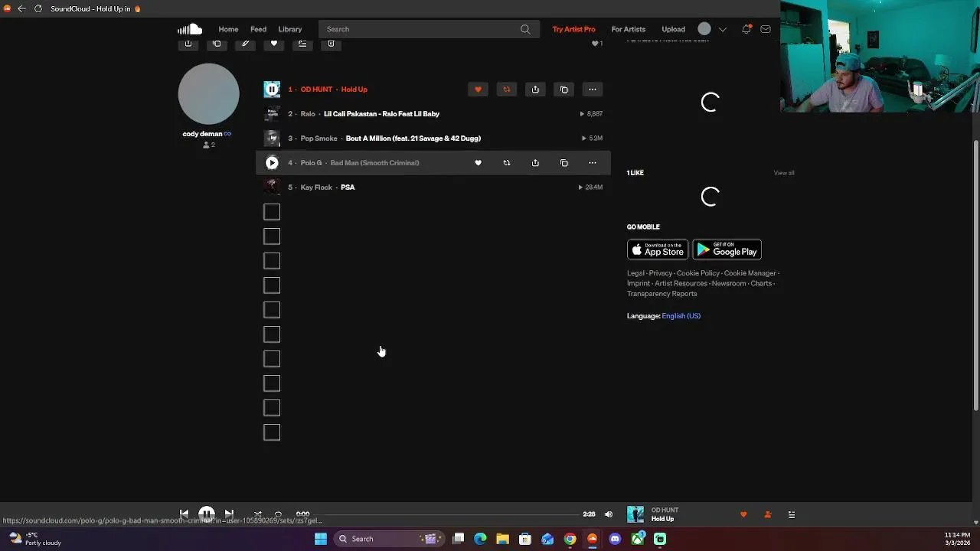This screenshot has height=551, width=980.
Task: Click the playlist delete trash button
Action: (331, 44)
